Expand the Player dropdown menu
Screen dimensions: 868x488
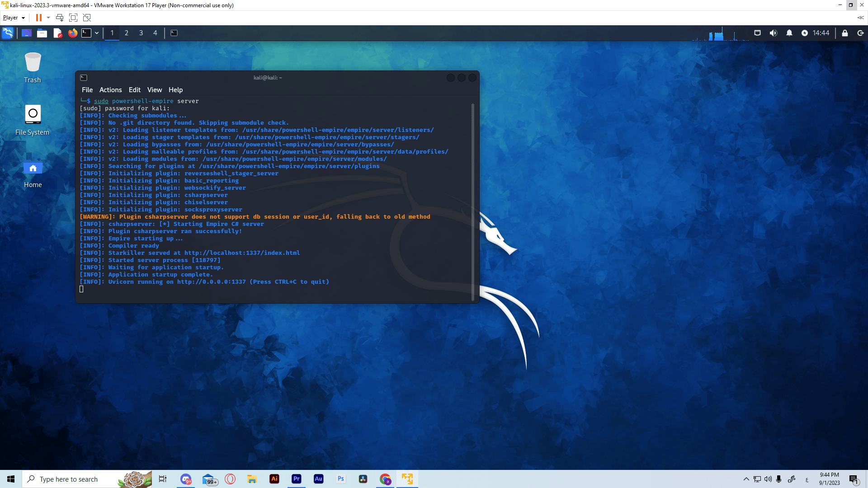pyautogui.click(x=14, y=18)
